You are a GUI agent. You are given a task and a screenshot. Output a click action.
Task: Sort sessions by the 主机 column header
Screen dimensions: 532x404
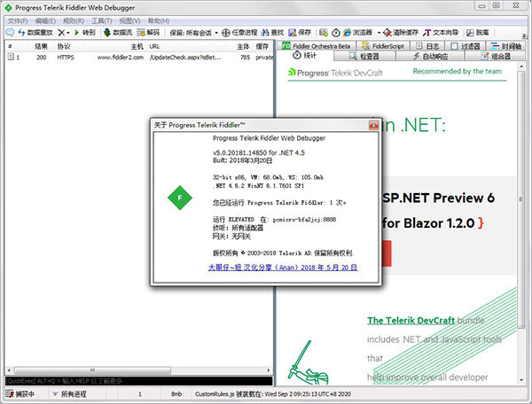pyautogui.click(x=137, y=46)
